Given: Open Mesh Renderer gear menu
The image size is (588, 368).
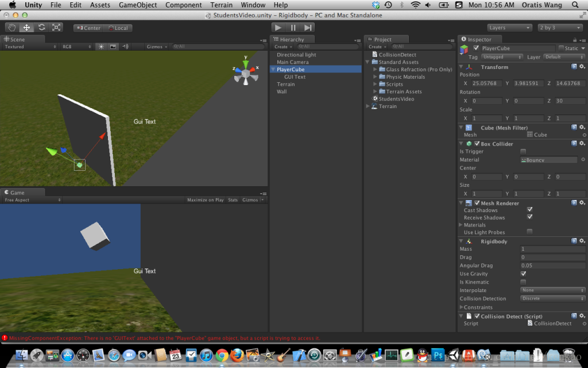Looking at the screenshot, I should click(582, 203).
